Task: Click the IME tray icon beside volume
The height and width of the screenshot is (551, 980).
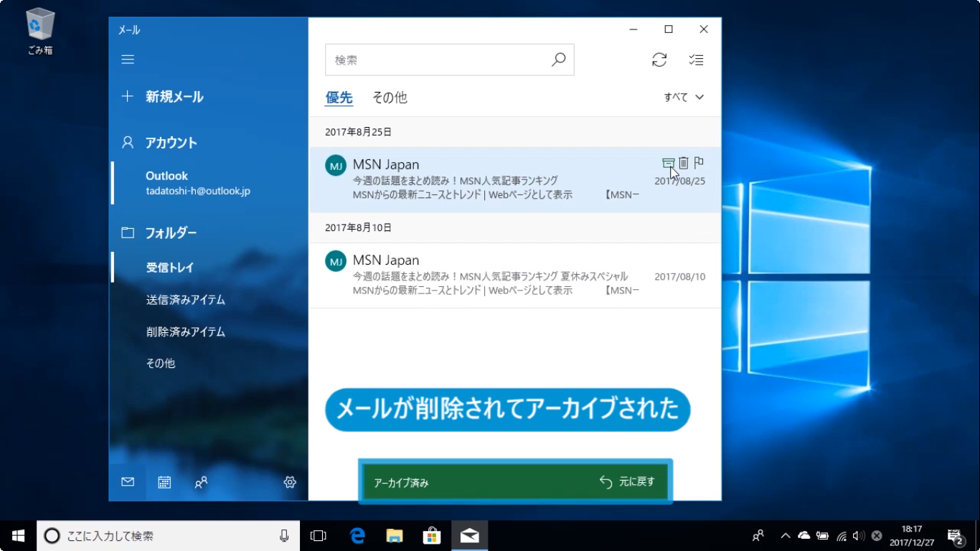Action: tap(877, 536)
